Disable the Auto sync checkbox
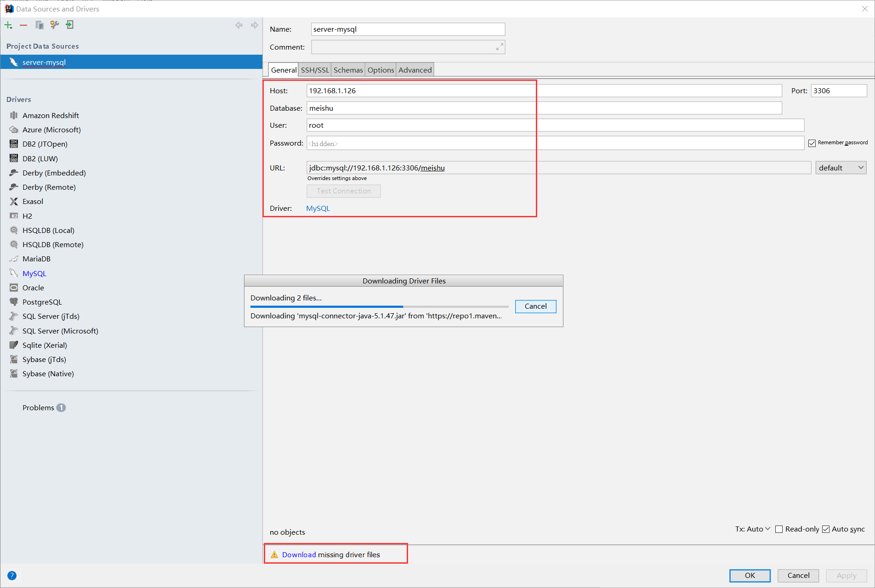This screenshot has height=588, width=875. pyautogui.click(x=826, y=529)
